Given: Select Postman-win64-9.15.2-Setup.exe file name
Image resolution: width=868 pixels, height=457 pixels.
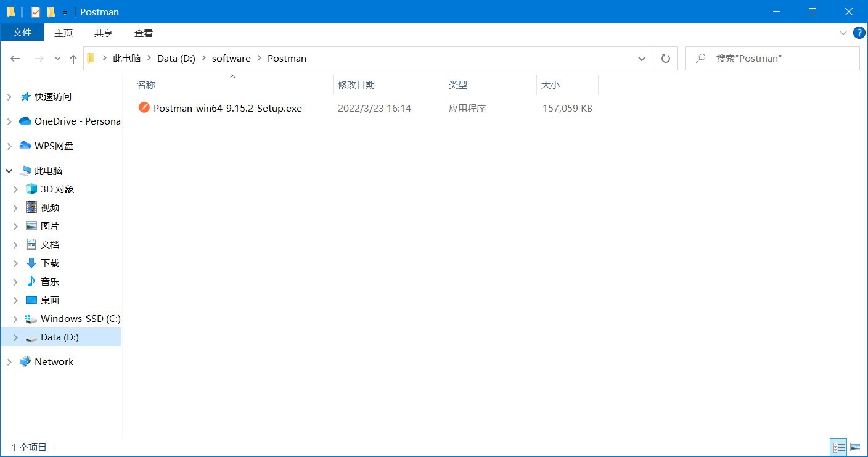Looking at the screenshot, I should [x=227, y=109].
